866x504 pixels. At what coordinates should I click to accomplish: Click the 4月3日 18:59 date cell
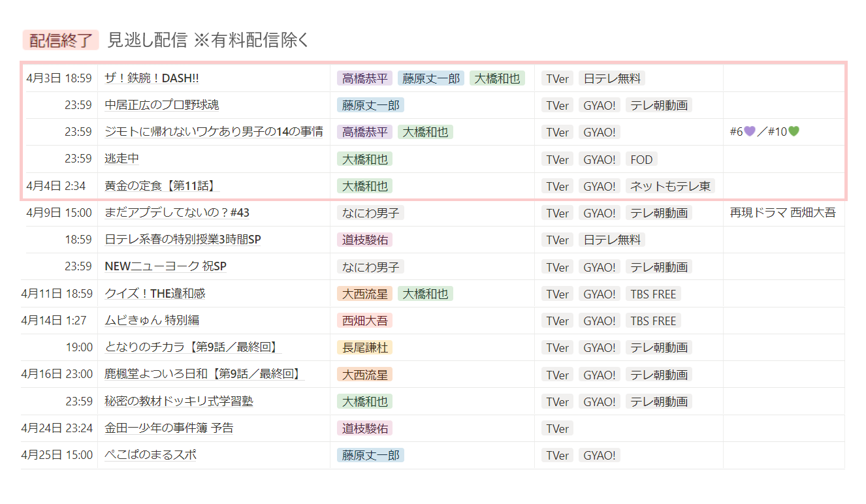pyautogui.click(x=59, y=78)
